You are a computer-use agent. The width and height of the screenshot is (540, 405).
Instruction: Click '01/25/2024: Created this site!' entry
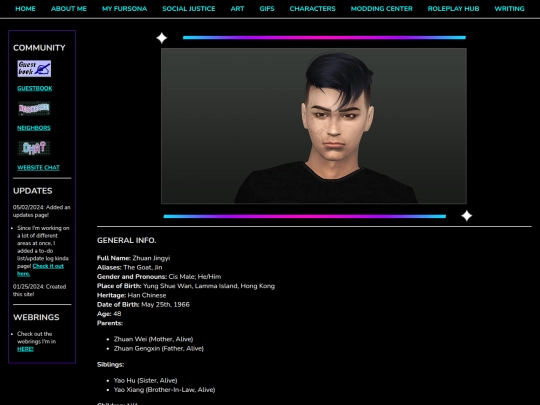[39, 290]
